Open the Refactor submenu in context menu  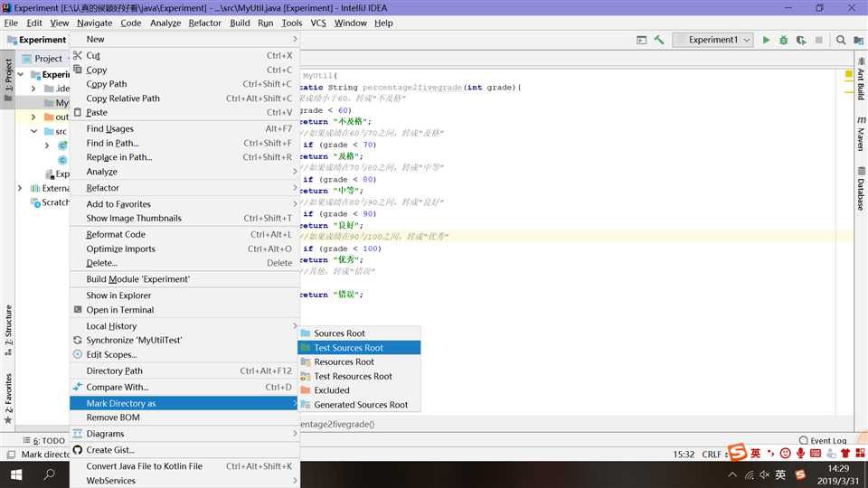[184, 188]
